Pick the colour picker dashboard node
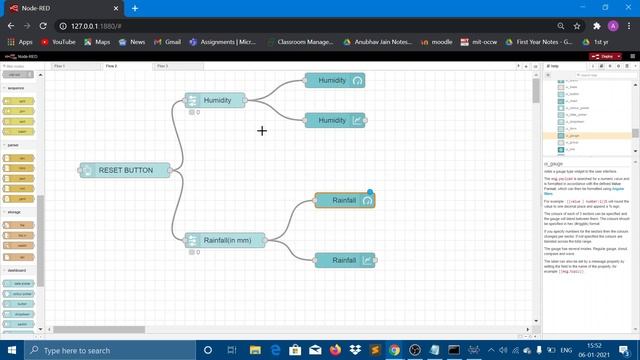Viewport: 640px width, 360px height. [x=19, y=294]
